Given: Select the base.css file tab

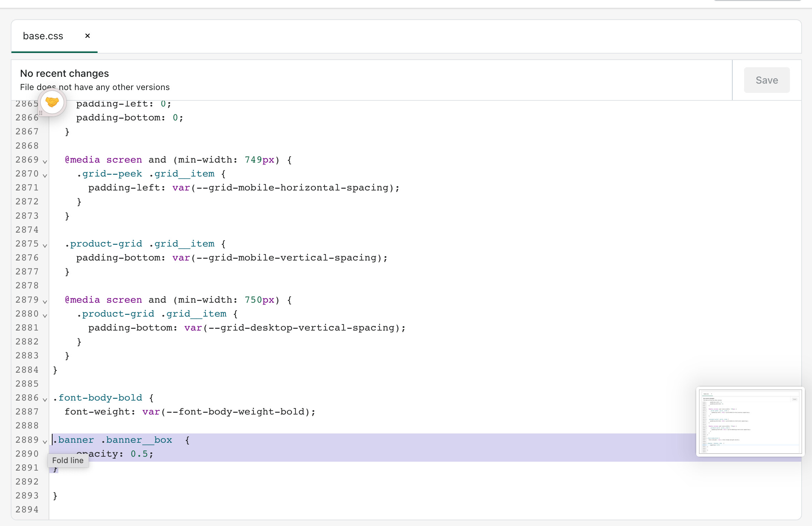Looking at the screenshot, I should (x=43, y=36).
